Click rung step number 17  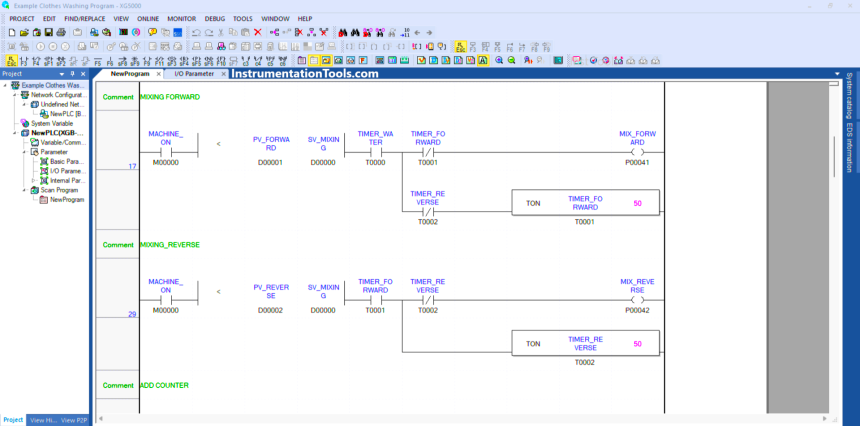click(x=132, y=166)
